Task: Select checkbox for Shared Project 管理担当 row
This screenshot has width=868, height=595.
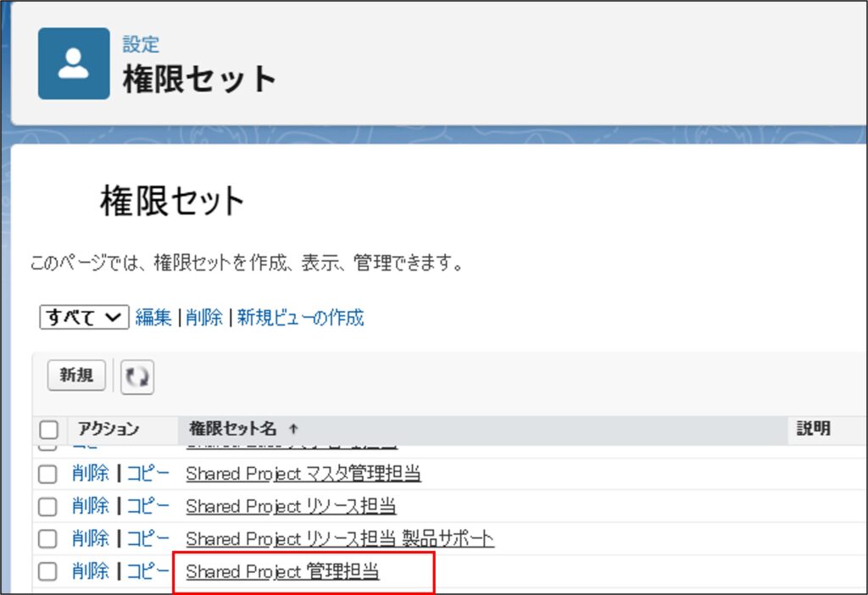Action: 47,572
